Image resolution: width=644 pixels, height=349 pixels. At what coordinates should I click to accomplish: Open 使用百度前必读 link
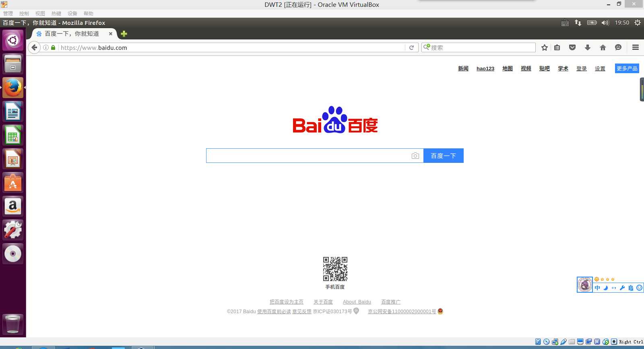tap(274, 312)
